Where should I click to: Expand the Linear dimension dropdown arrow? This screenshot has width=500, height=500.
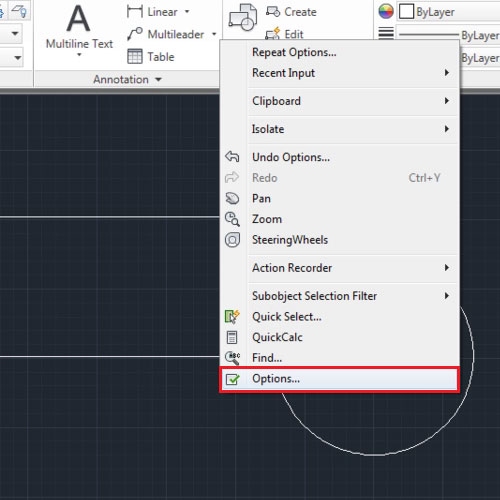[x=187, y=12]
